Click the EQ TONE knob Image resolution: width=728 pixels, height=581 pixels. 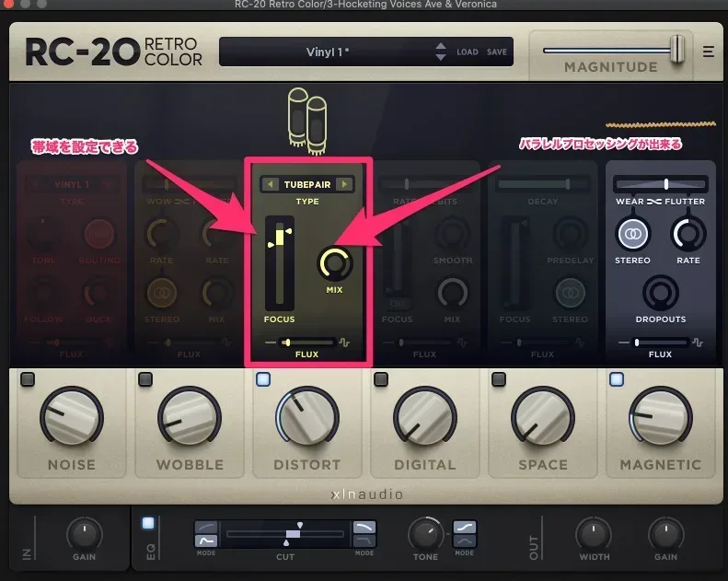point(425,534)
